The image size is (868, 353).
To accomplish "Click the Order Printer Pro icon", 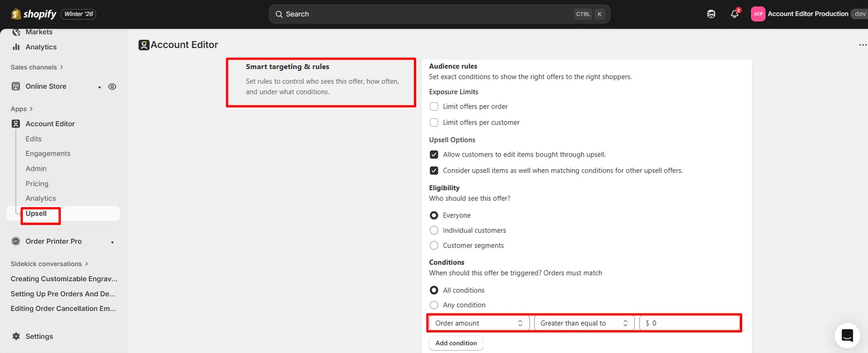I will click(16, 241).
